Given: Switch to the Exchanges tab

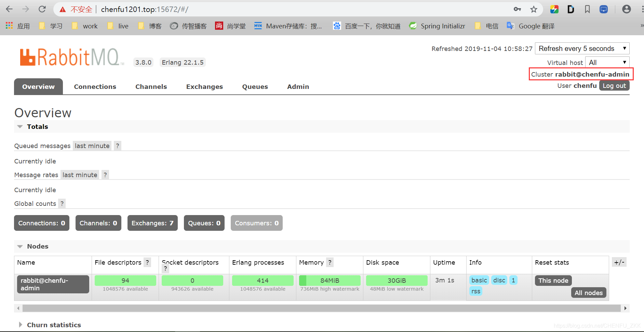Looking at the screenshot, I should tap(204, 87).
